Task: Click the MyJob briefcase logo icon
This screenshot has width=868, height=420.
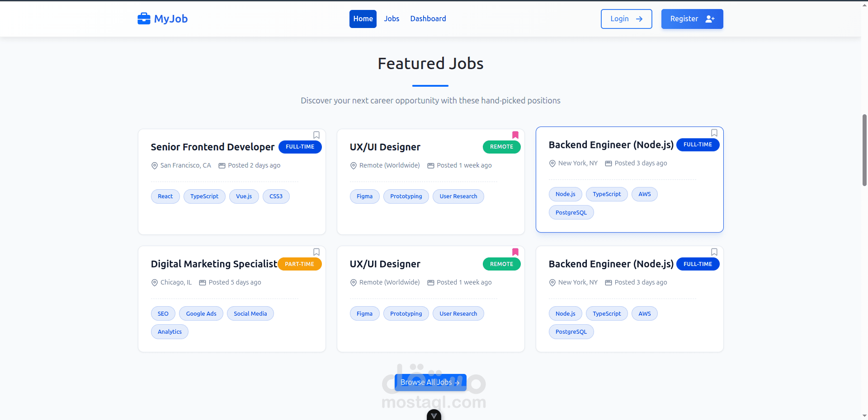Action: 144,19
